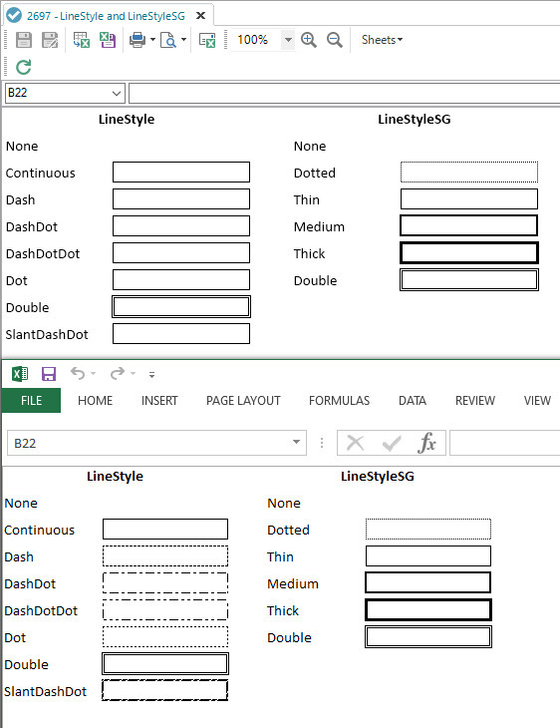Click the Redo arrow in Excel toolbar

[x=118, y=373]
